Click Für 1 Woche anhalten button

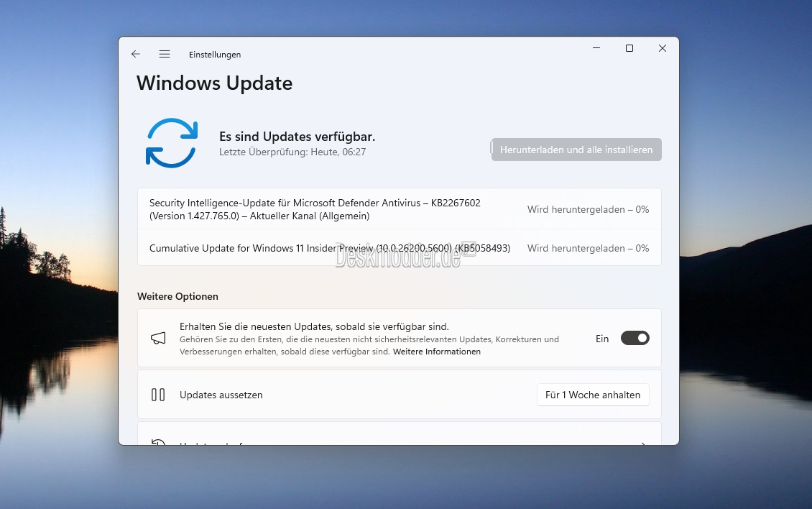pos(593,395)
